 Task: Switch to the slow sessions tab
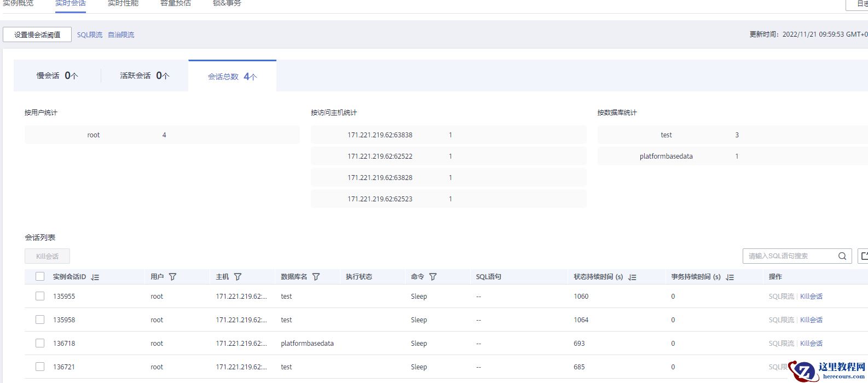[x=57, y=76]
